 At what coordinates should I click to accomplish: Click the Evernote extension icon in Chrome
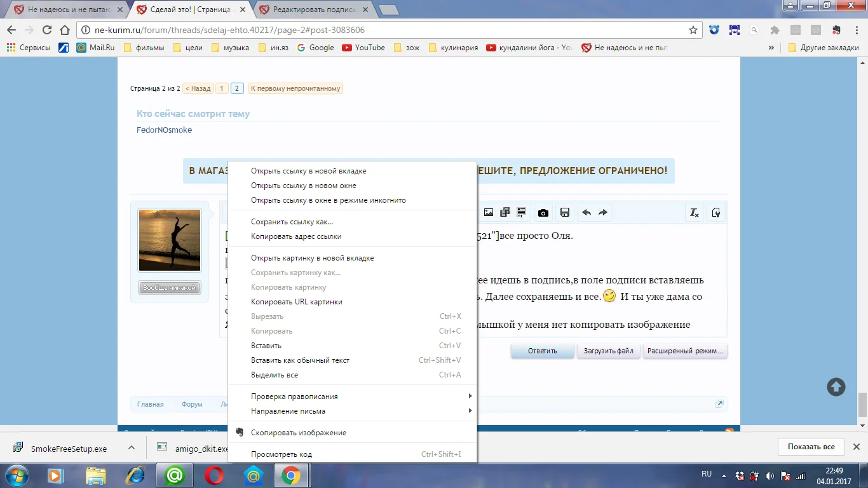coord(836,30)
